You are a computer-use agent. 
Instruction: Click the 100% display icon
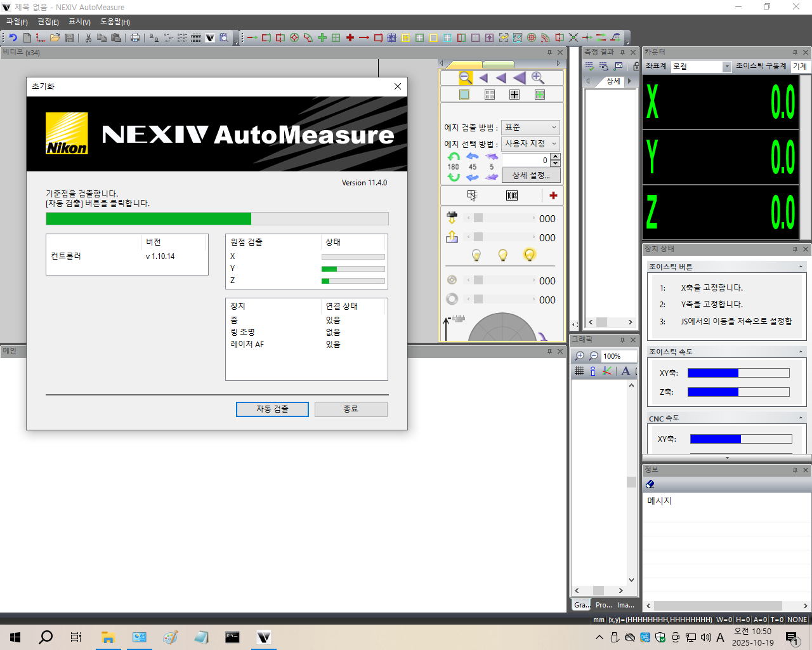click(512, 196)
